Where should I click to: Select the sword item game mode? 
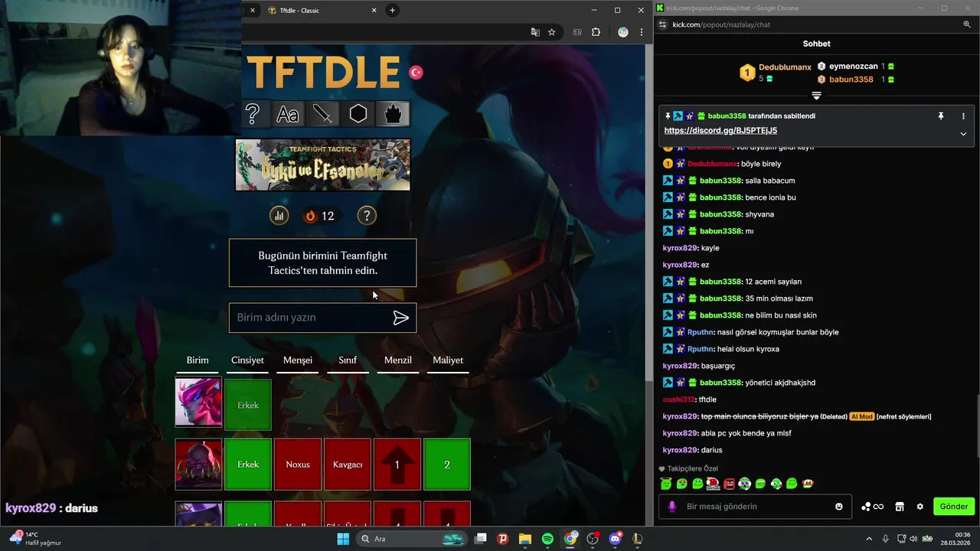point(323,114)
